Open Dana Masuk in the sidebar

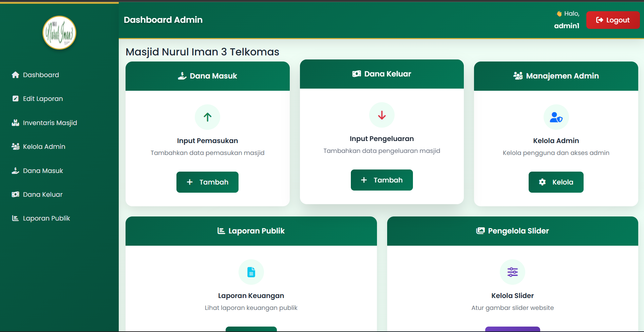click(43, 171)
